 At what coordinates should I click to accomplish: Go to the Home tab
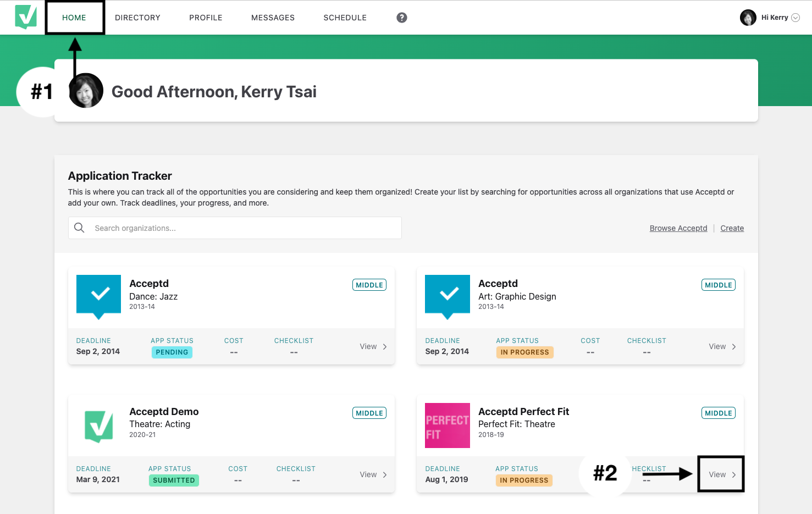pos(74,18)
